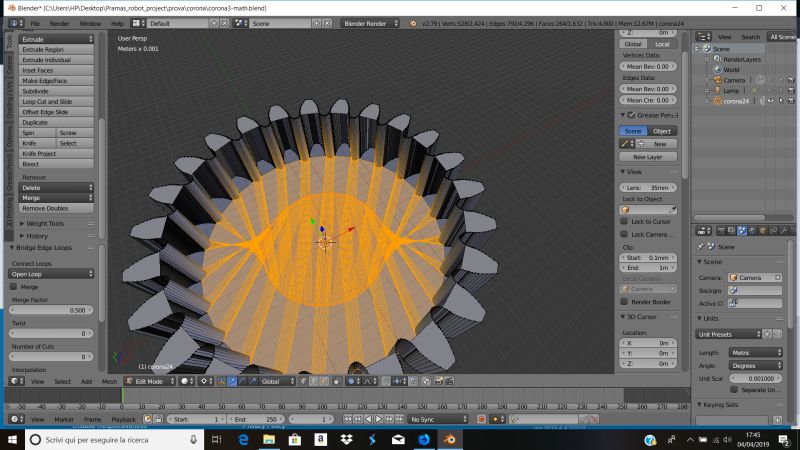
Task: Click OpenGL render animation clapper icon
Action: (449, 381)
